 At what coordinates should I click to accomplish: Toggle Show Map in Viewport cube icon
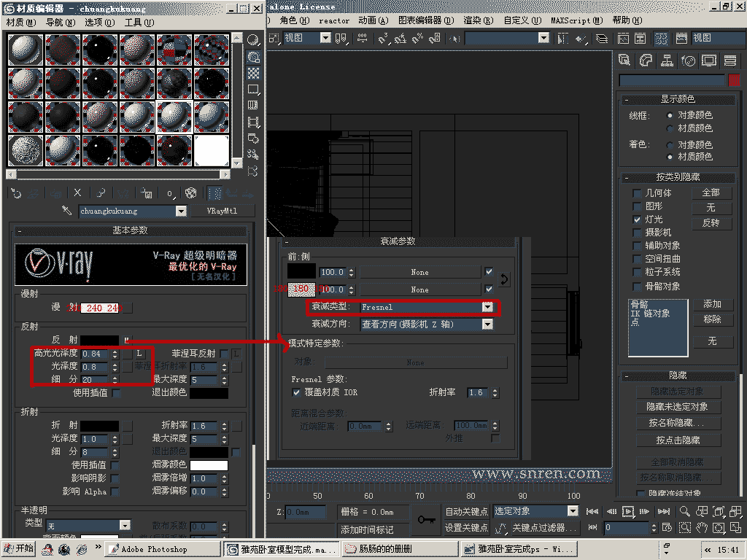[190, 192]
